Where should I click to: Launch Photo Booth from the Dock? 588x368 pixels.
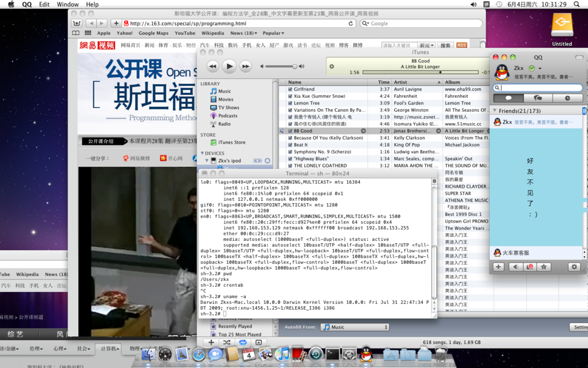coord(298,354)
